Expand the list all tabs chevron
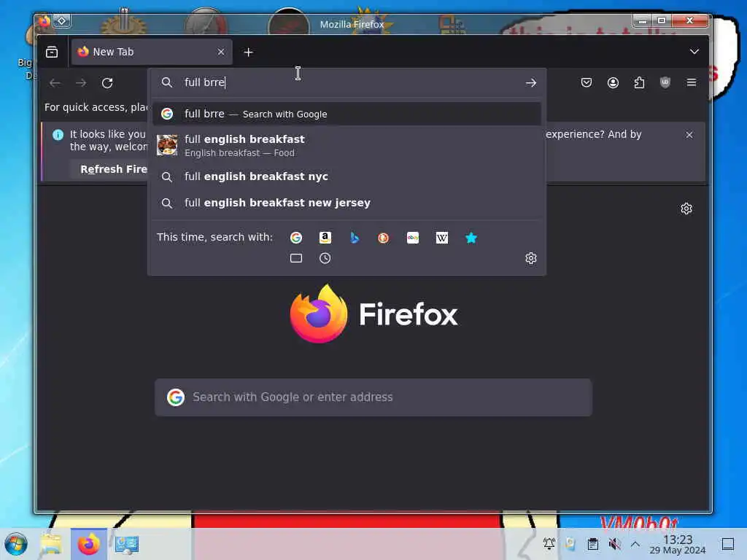Image resolution: width=747 pixels, height=560 pixels. click(x=694, y=52)
